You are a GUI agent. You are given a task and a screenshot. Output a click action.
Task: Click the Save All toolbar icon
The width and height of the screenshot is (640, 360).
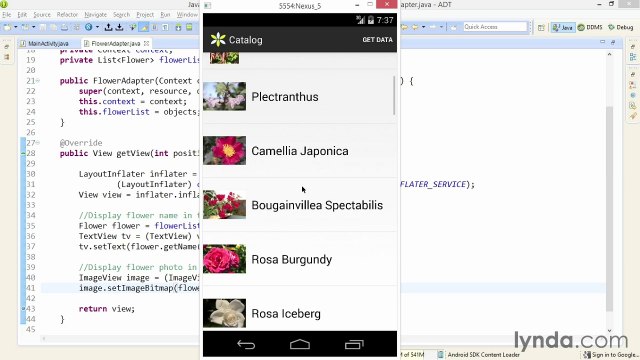53,27
